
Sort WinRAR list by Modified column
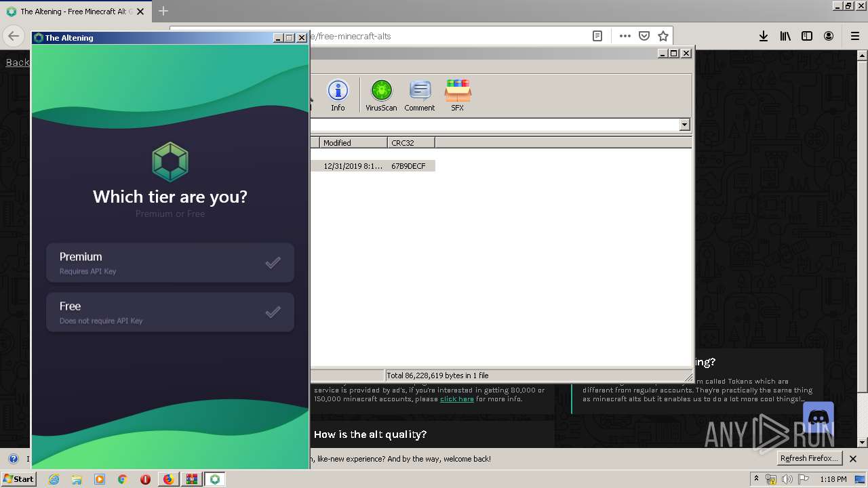coord(353,143)
